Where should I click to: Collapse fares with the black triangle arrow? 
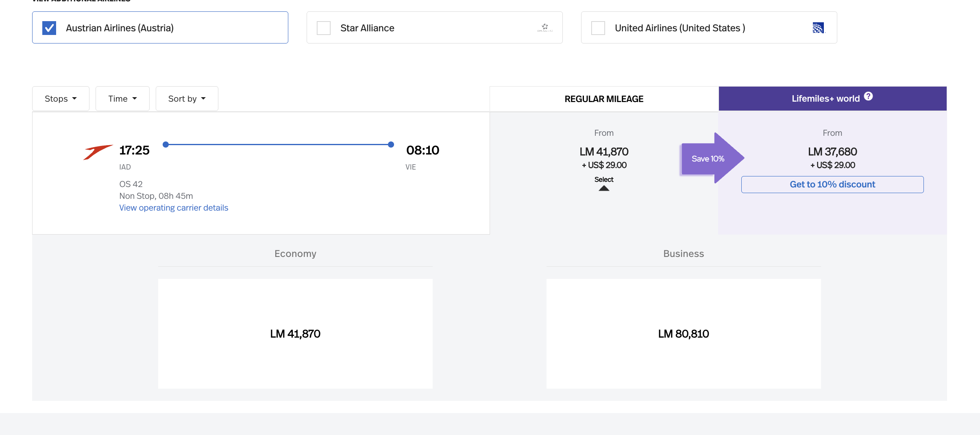click(x=604, y=188)
